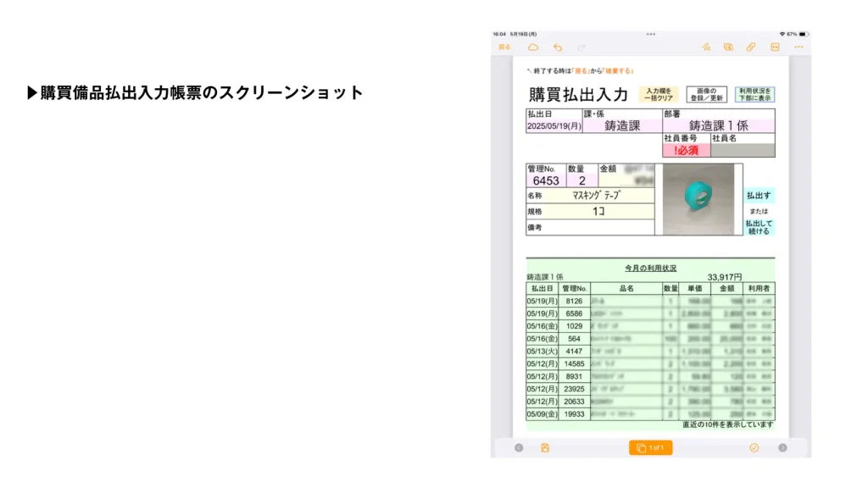Click the undo arrow icon
Screen dimensions: 868x488
point(557,47)
